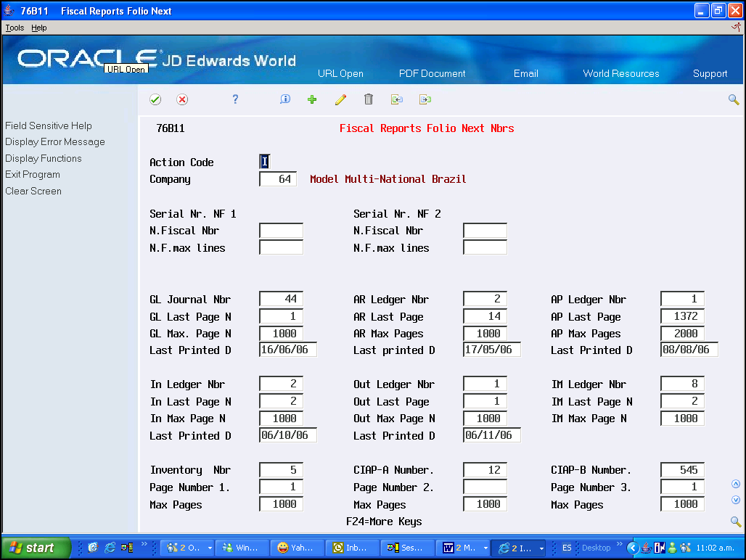This screenshot has height=560, width=746.
Task: Click AP Last Printed D date field
Action: point(689,350)
